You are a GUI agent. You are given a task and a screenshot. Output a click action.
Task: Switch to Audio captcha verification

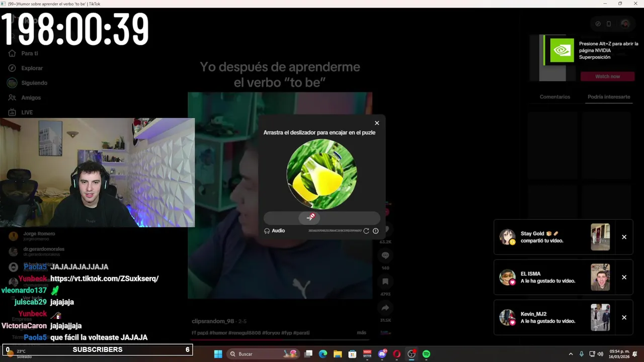pos(274,231)
